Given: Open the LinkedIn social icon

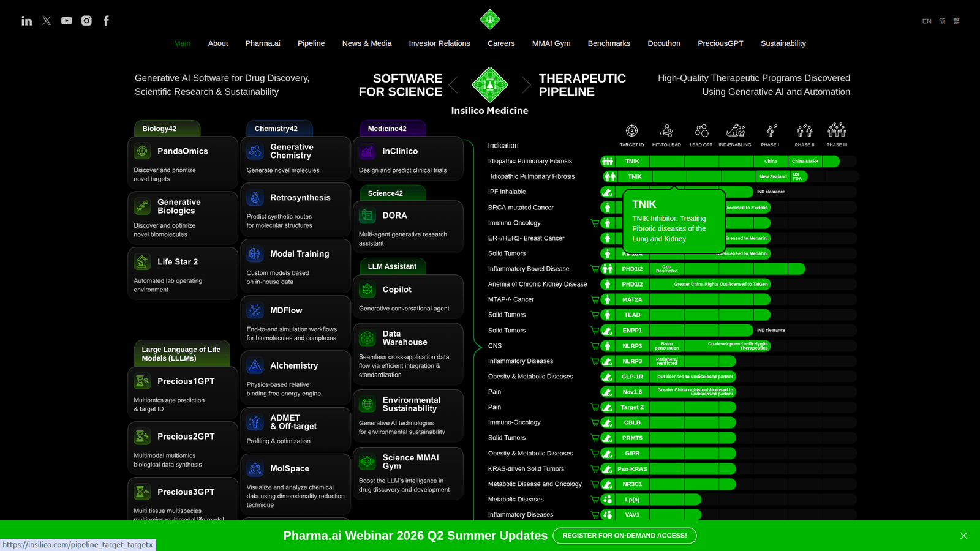Looking at the screenshot, I should pyautogui.click(x=27, y=21).
